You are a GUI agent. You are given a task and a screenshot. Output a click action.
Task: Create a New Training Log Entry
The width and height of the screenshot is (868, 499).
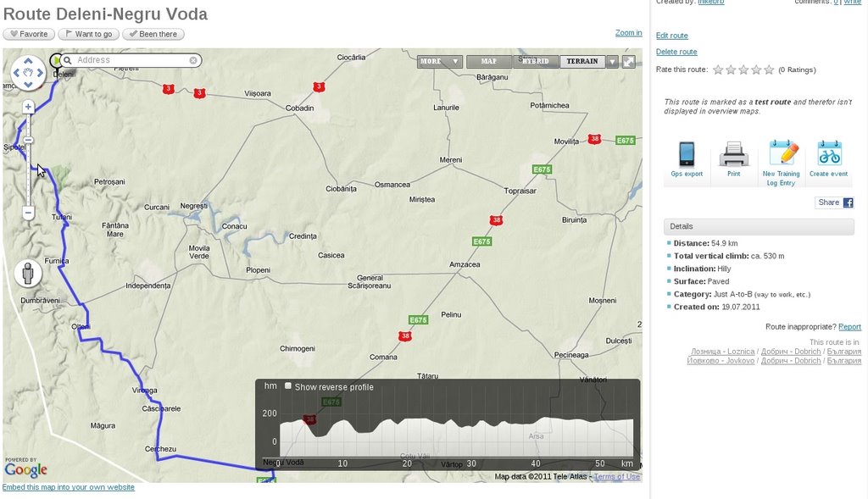tap(781, 164)
